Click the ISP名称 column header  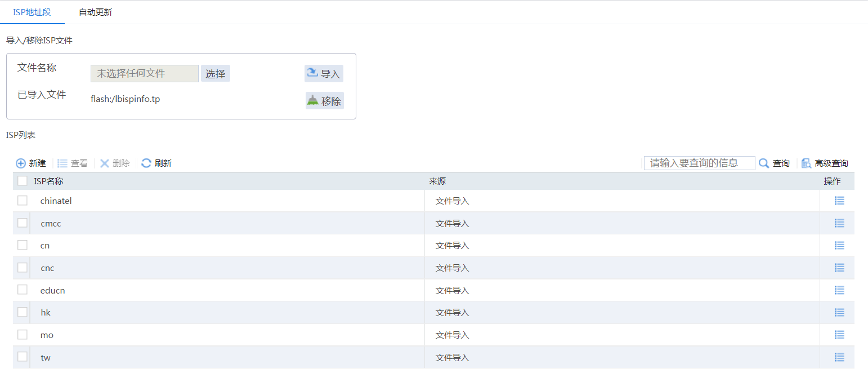pyautogui.click(x=48, y=181)
